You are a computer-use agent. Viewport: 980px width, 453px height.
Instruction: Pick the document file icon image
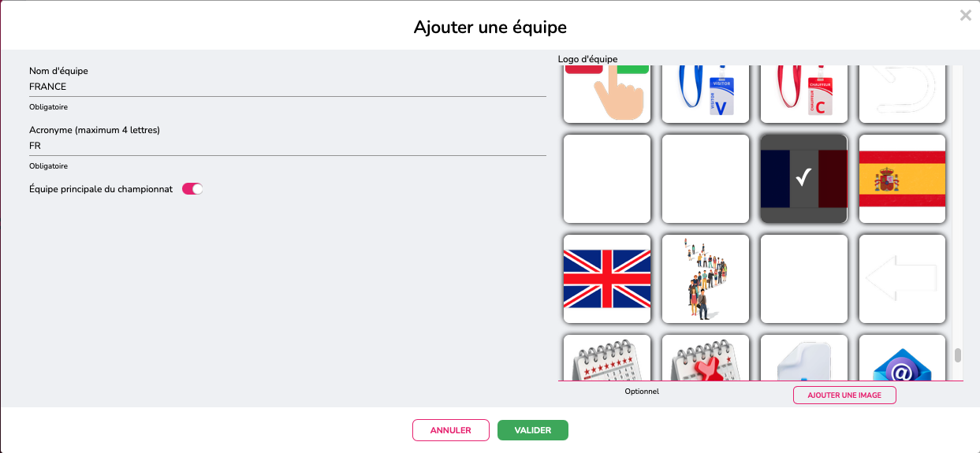803,359
